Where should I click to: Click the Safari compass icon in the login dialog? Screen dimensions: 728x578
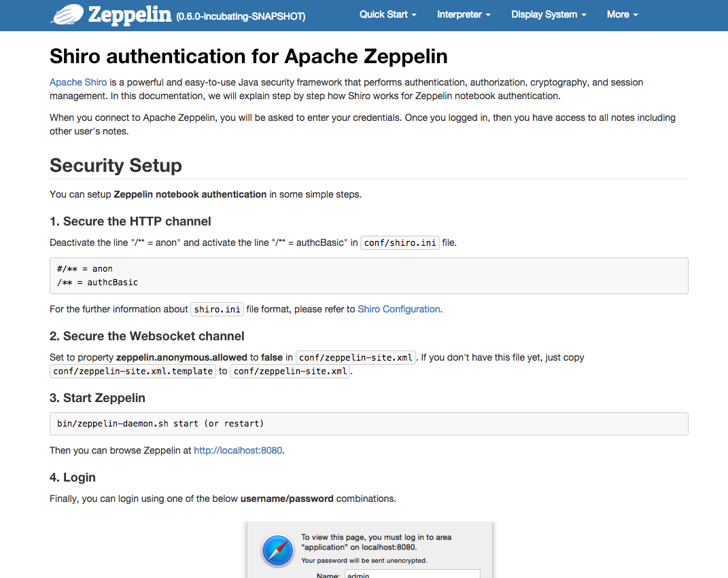(278, 549)
